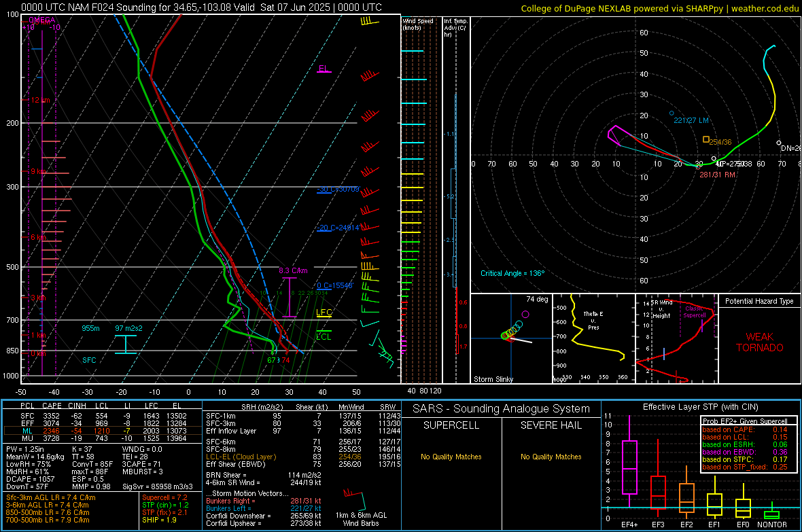
Task: Click the SigSvr = 85958 m3/s3 value
Action: coord(158,486)
